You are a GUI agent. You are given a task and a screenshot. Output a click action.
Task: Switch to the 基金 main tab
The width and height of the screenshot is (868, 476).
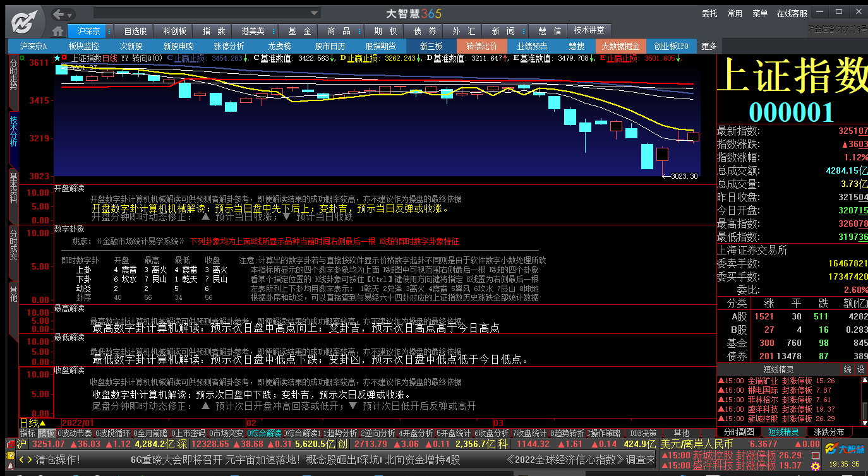point(299,31)
